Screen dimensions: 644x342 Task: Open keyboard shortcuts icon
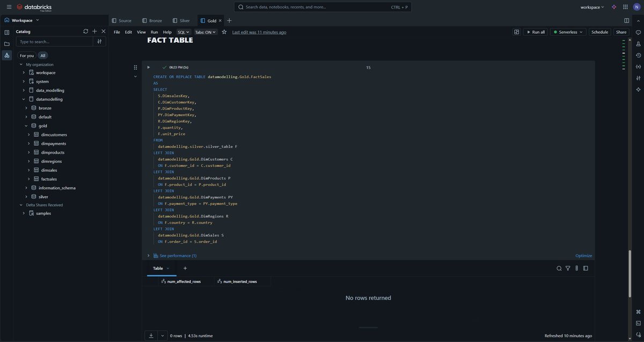point(638,311)
